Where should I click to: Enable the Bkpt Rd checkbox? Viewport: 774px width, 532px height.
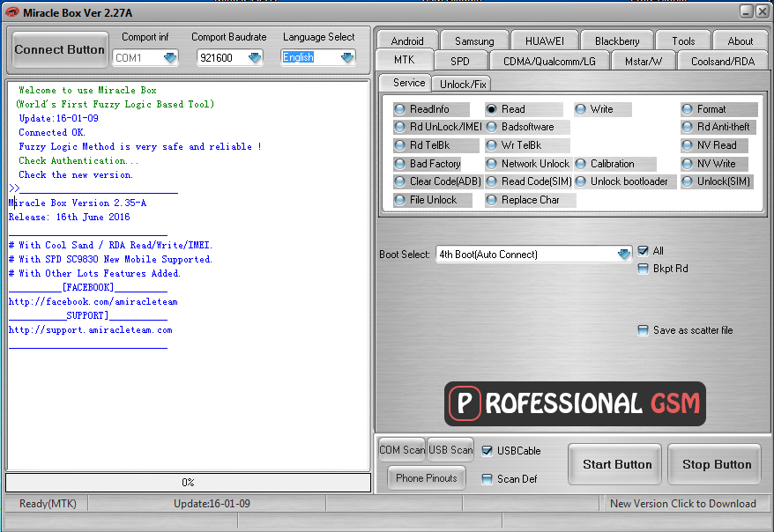[x=644, y=269]
